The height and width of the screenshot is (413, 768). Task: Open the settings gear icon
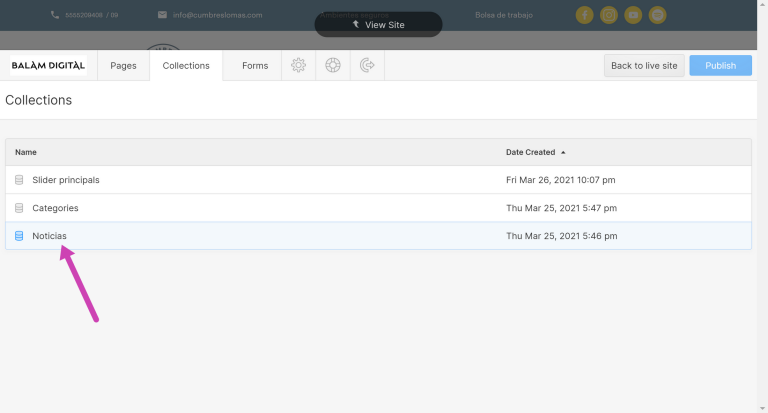(x=298, y=65)
